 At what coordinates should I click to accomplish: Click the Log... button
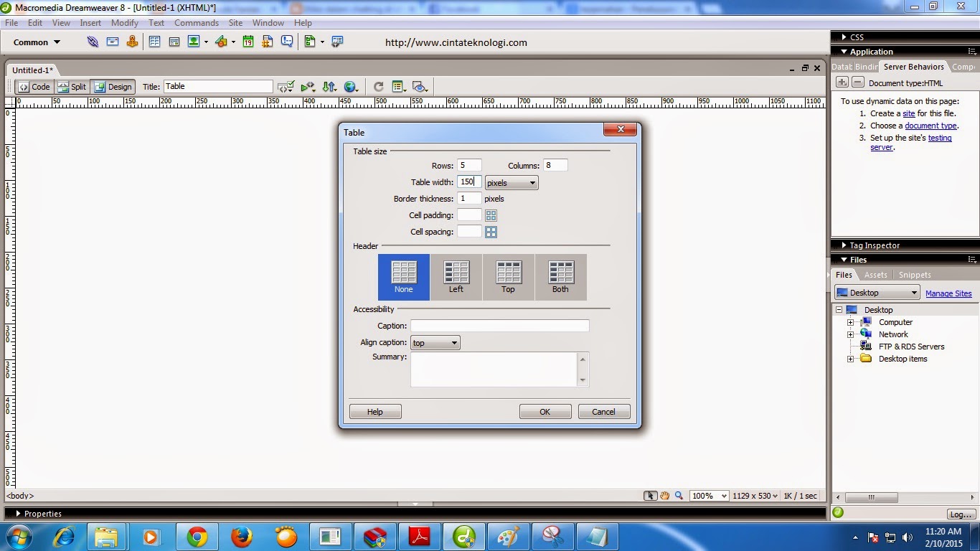tap(960, 514)
